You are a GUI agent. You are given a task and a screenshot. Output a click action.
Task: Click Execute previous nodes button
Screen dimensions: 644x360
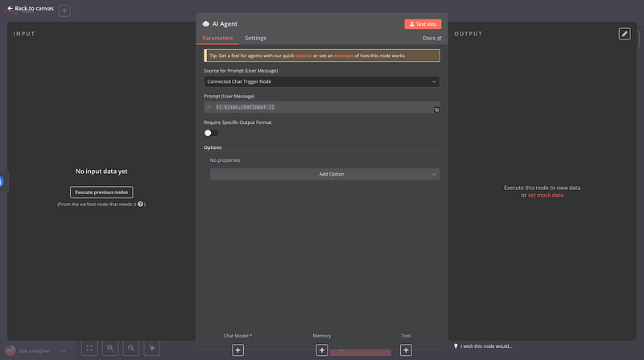coord(101,192)
